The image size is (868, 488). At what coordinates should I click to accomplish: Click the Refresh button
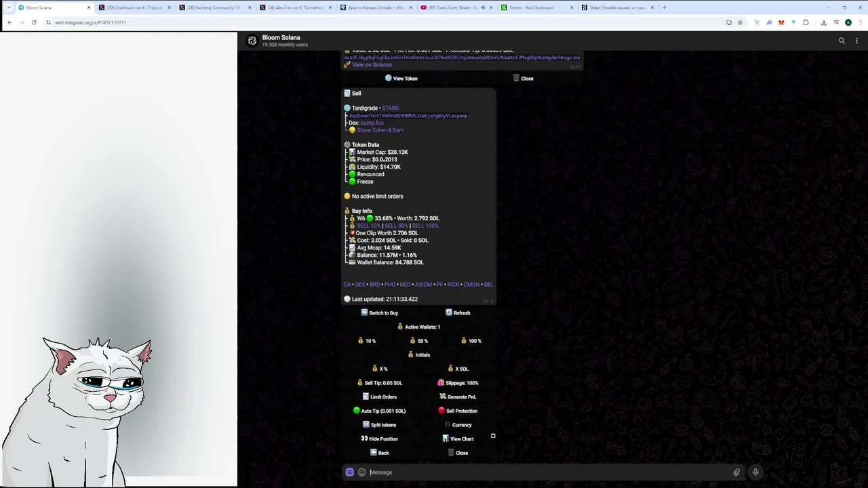pos(458,313)
